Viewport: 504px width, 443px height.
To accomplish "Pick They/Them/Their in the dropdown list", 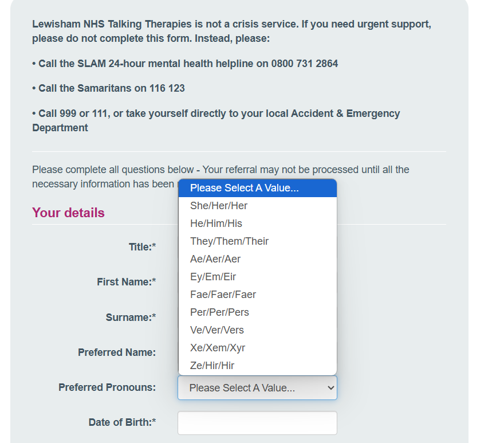I will coord(229,241).
